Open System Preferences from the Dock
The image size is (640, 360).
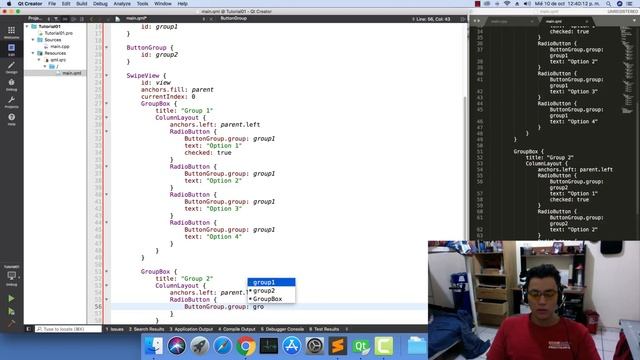tap(315, 346)
